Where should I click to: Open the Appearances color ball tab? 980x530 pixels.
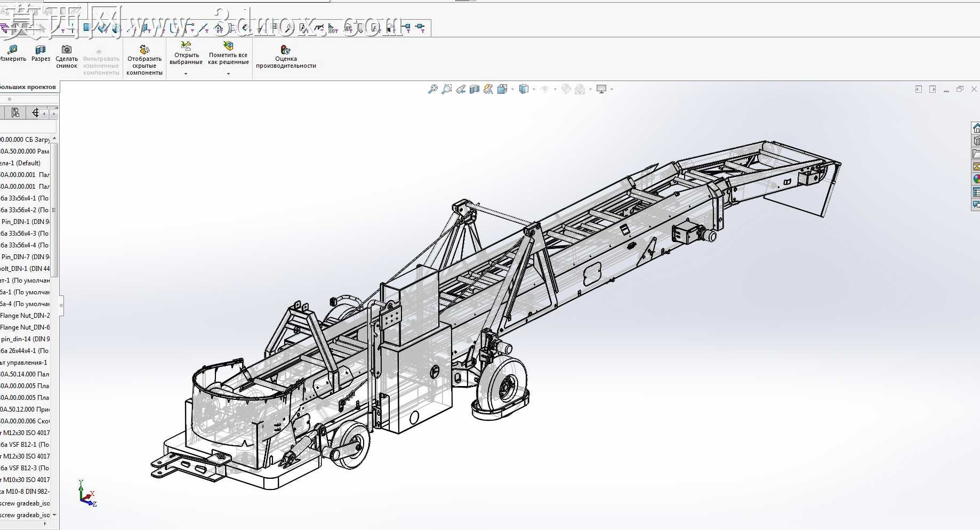(976, 179)
